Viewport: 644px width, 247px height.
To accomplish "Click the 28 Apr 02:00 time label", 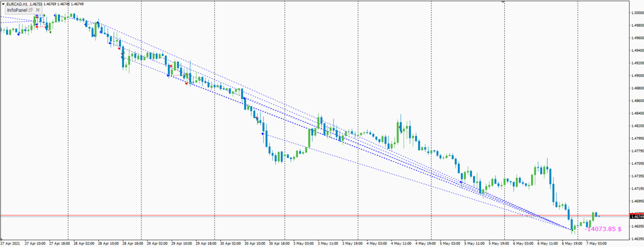I will (84, 244).
